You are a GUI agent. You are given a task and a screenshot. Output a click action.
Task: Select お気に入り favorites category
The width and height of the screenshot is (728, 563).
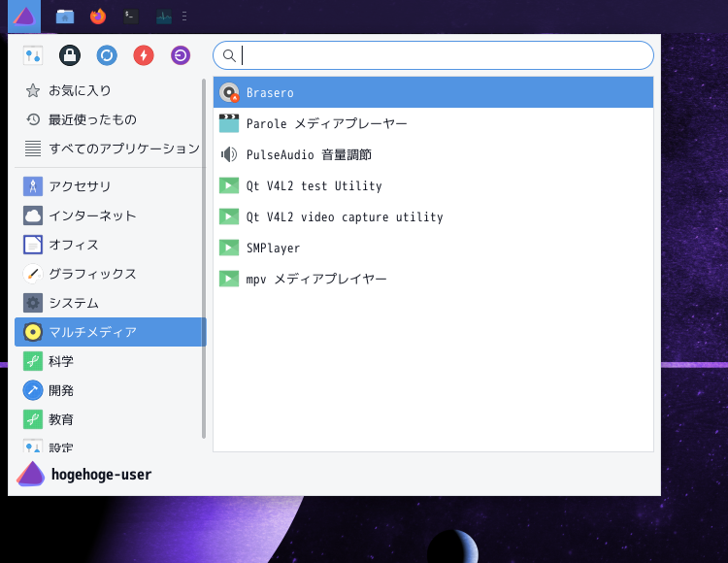coord(110,90)
